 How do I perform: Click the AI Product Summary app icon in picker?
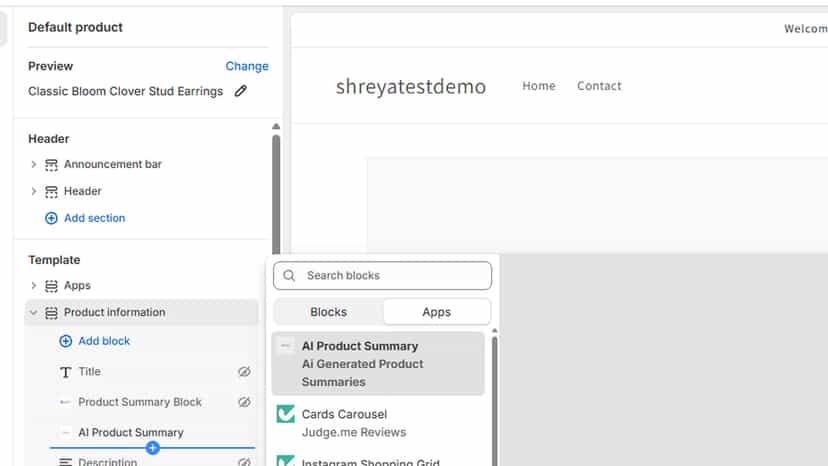[286, 346]
